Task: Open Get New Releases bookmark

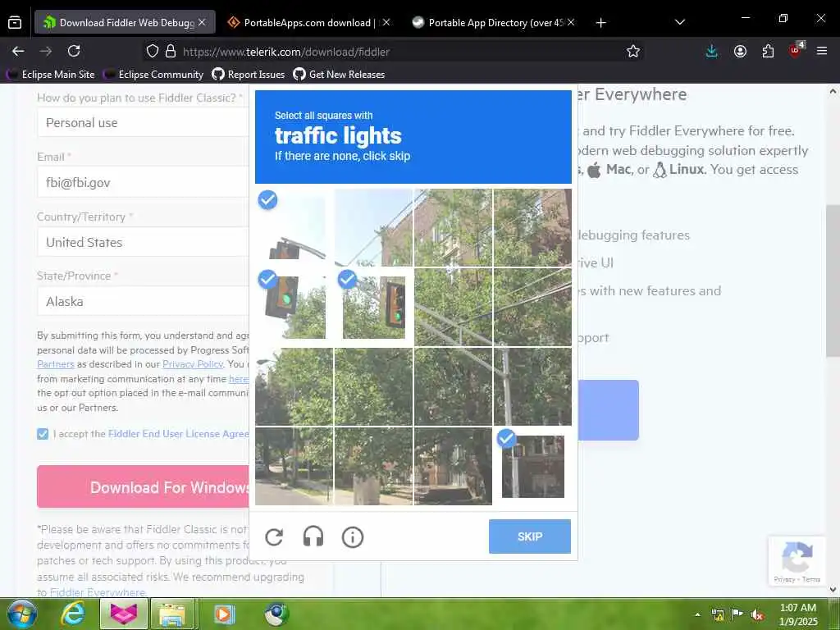Action: coord(339,75)
